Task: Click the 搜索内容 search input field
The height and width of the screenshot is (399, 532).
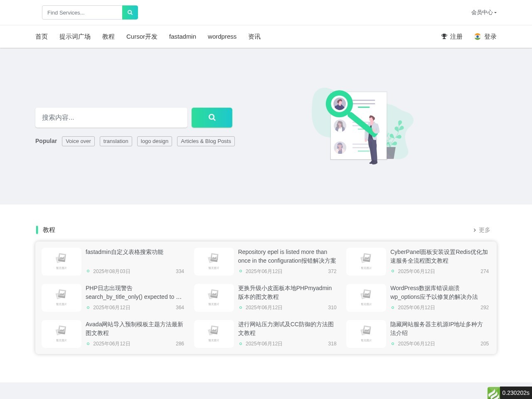Action: [x=111, y=118]
